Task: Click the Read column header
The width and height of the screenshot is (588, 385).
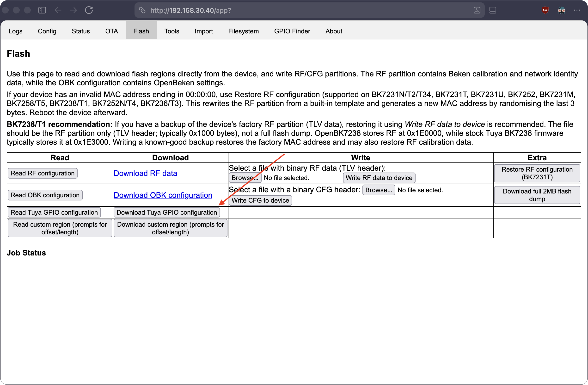Action: [x=60, y=158]
